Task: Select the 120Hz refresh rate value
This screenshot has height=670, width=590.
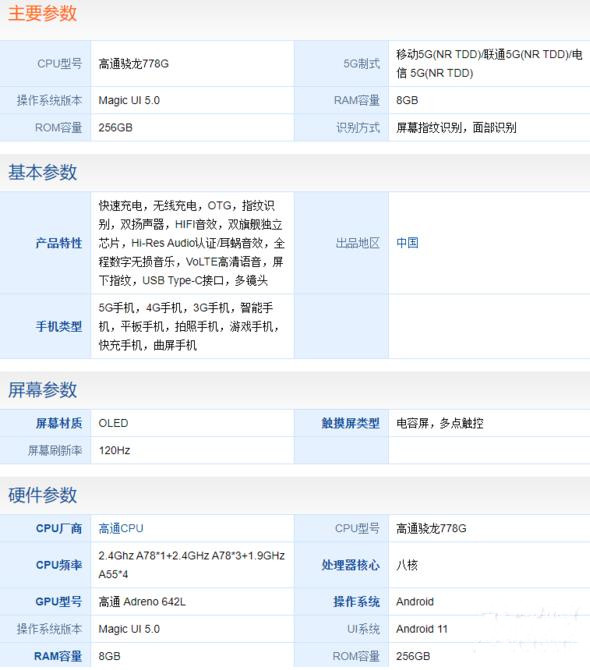Action: tap(114, 450)
